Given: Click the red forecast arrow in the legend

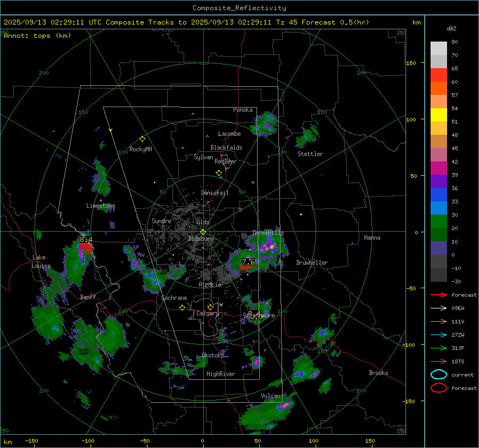Looking at the screenshot, I should click(439, 295).
